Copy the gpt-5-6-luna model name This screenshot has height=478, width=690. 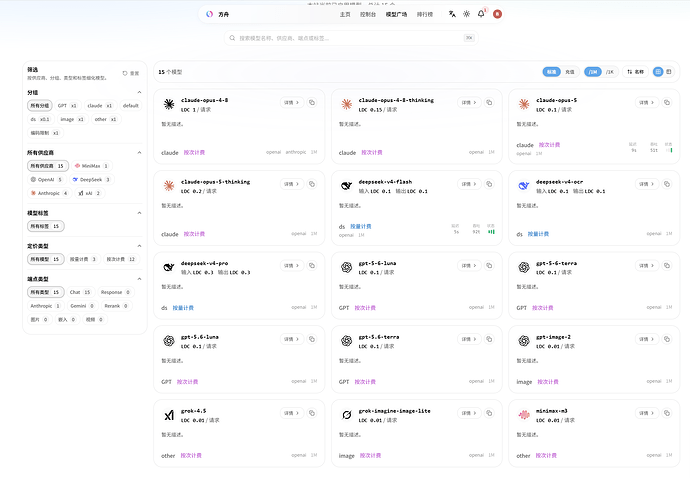(x=489, y=265)
